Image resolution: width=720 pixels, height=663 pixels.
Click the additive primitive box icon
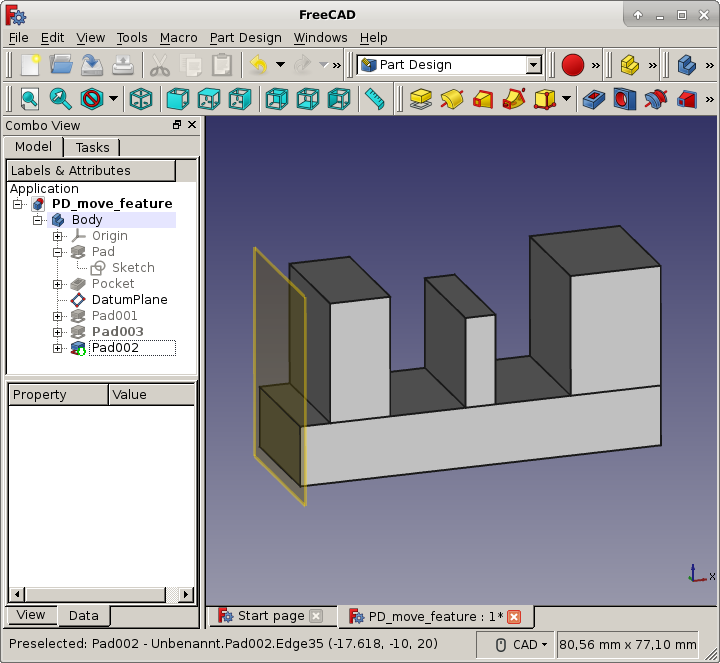(545, 99)
